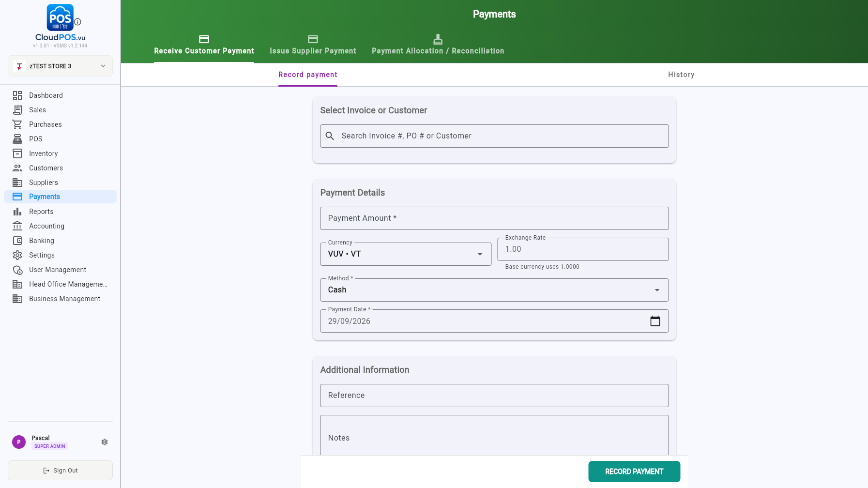Click the POS register icon

[17, 139]
